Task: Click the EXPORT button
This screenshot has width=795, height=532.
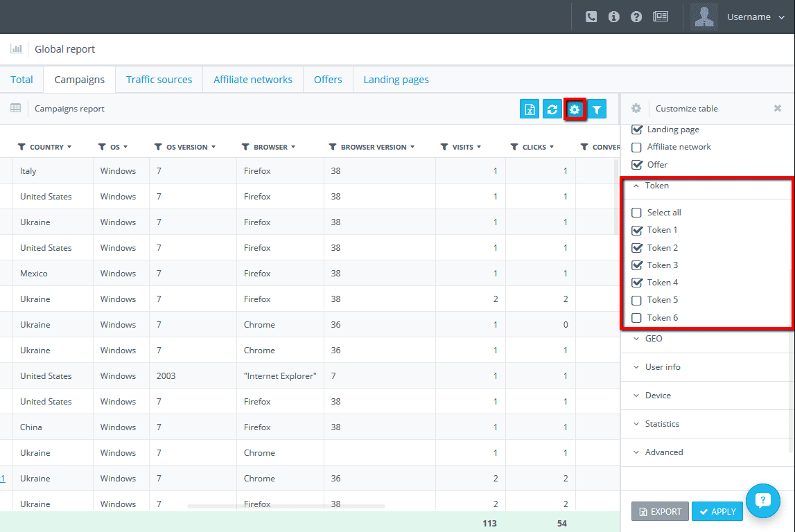Action: tap(660, 511)
